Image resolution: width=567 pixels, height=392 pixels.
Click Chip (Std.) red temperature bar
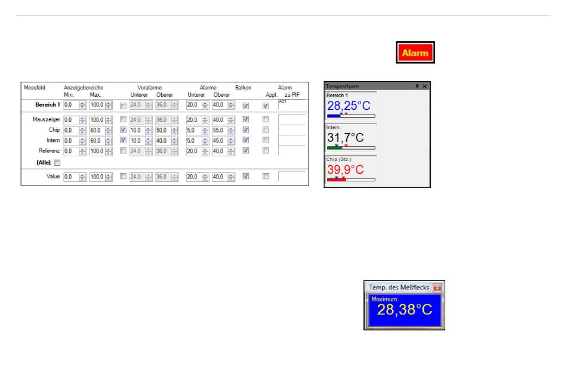(351, 180)
